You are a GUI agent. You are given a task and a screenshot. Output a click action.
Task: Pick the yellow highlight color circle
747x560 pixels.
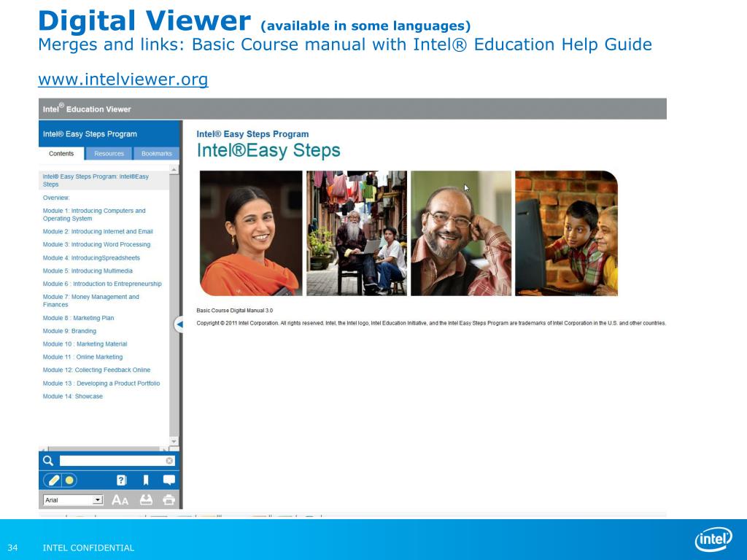tap(69, 480)
